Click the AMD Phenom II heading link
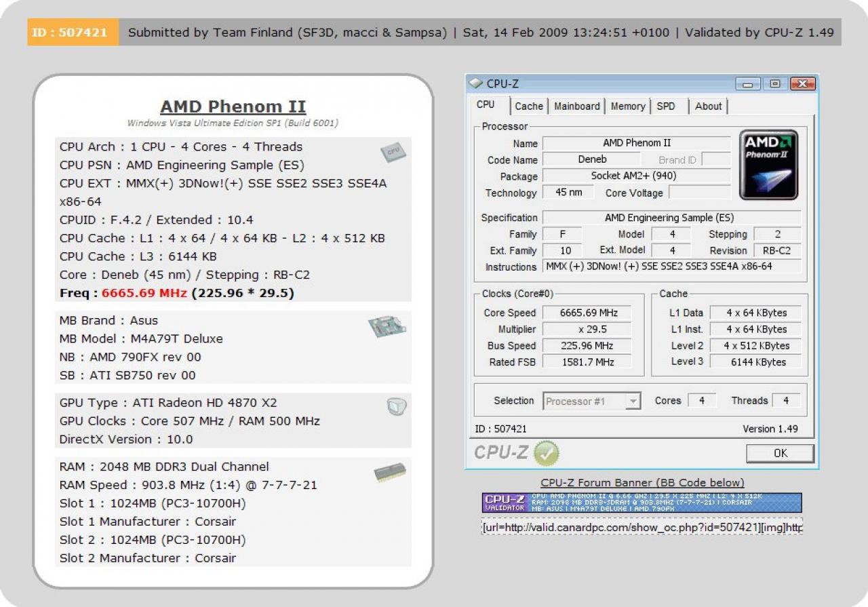 (x=233, y=106)
